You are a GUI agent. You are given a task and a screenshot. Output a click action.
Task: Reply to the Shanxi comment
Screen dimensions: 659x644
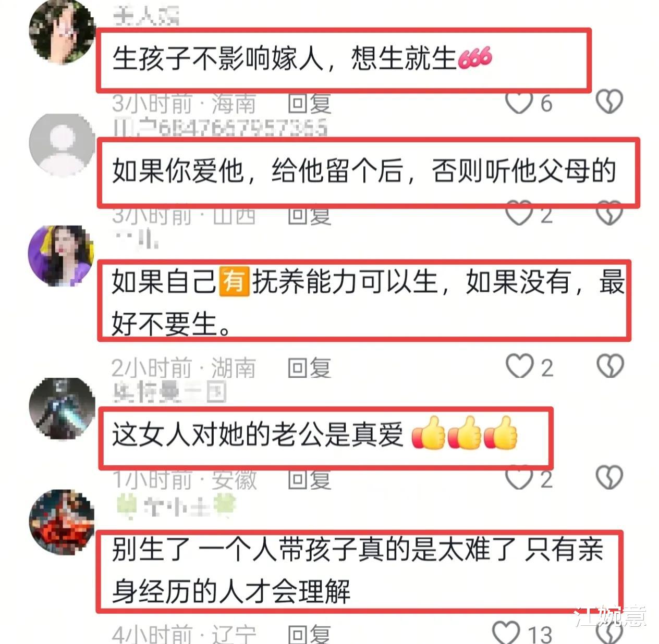point(310,215)
